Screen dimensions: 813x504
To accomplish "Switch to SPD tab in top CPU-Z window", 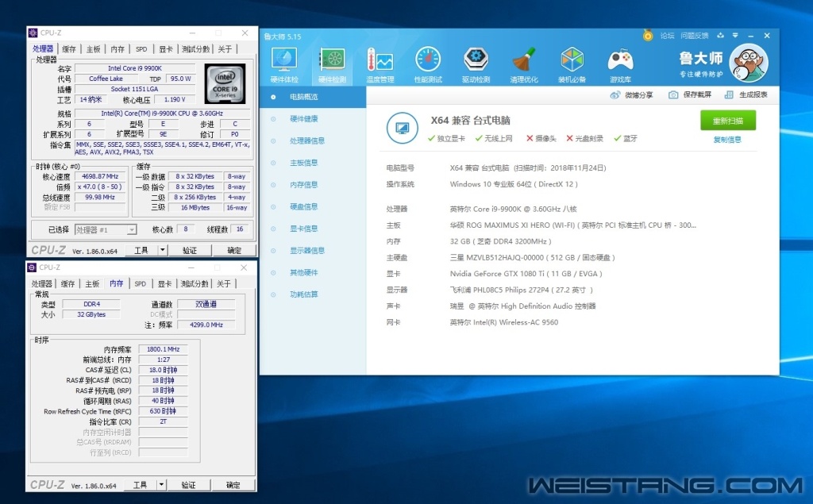I will coord(141,49).
